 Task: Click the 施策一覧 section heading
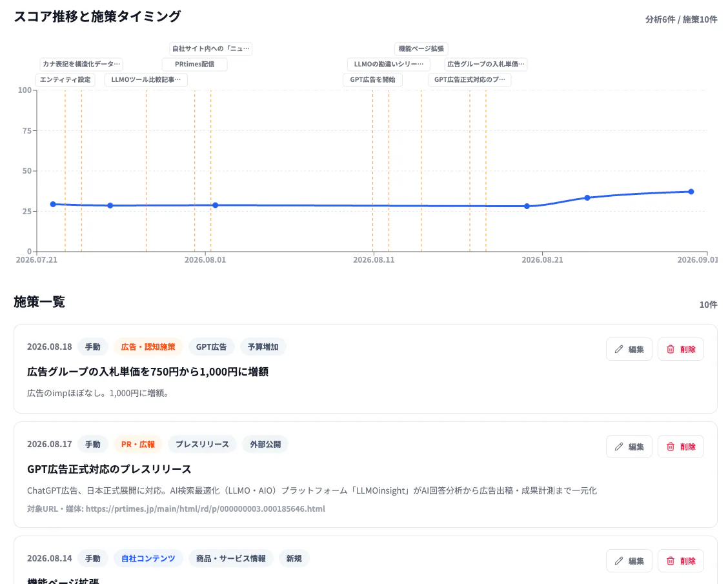(39, 302)
